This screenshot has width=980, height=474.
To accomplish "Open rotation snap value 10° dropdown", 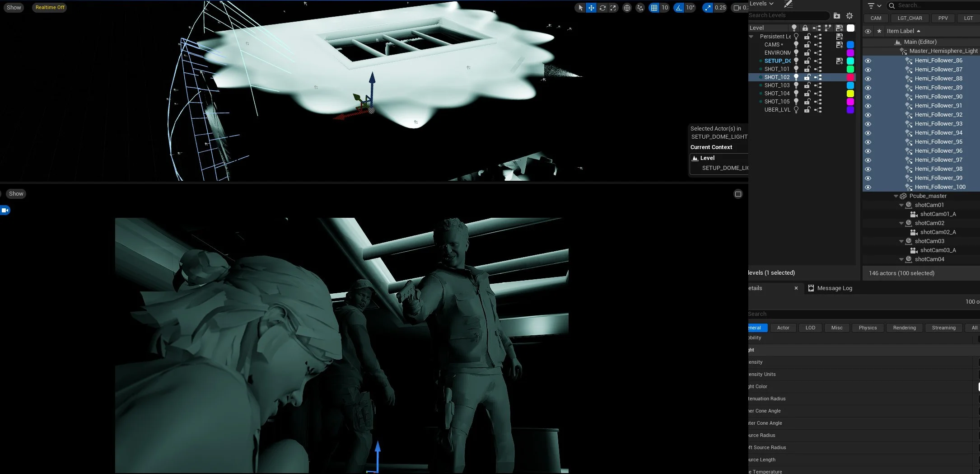I will (690, 8).
